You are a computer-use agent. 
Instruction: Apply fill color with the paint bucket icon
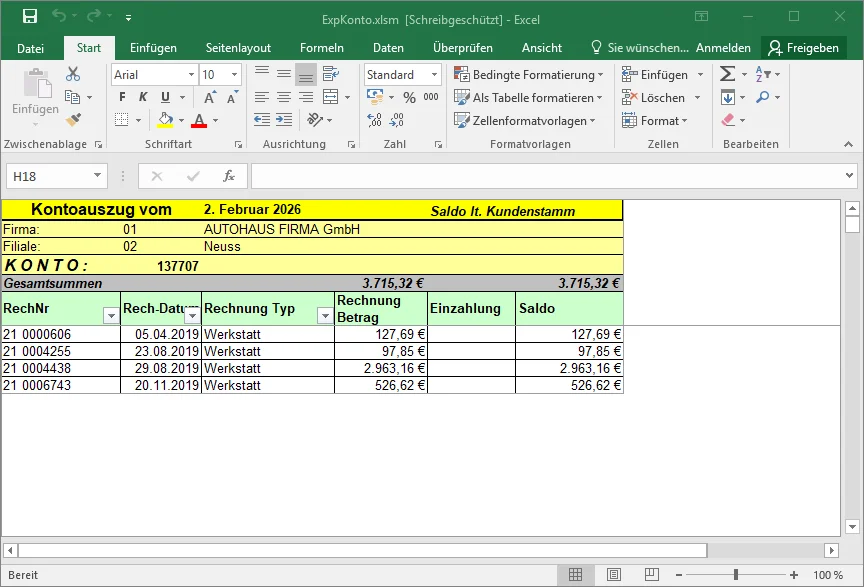tap(165, 120)
